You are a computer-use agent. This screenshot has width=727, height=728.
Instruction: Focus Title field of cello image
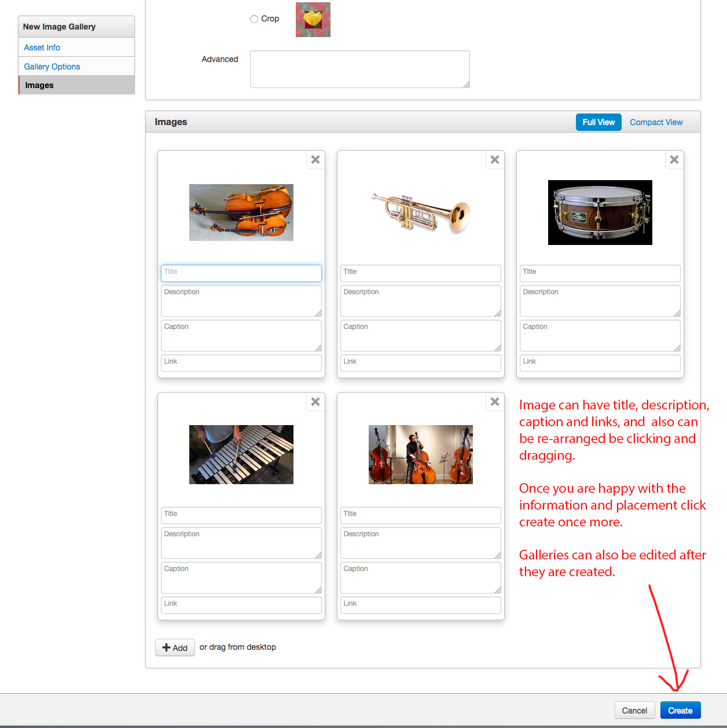pyautogui.click(x=241, y=273)
